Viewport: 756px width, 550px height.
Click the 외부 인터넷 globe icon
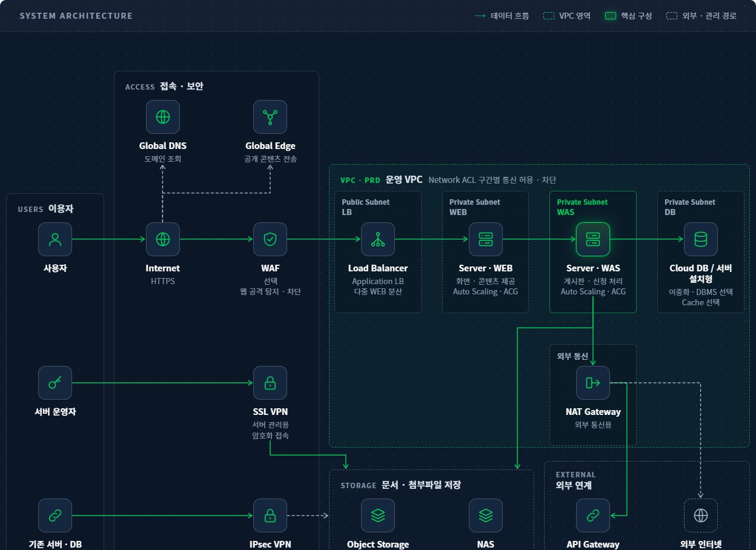coord(701,515)
